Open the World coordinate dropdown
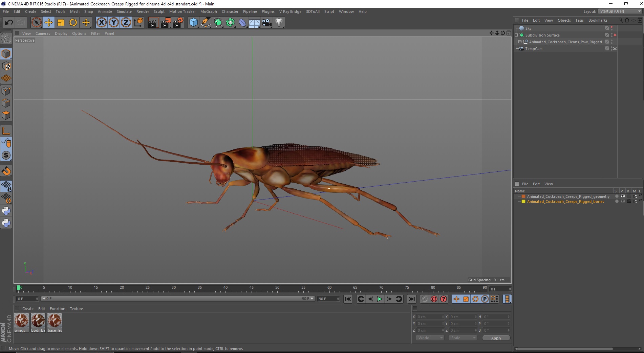This screenshot has height=353, width=644. (x=430, y=338)
